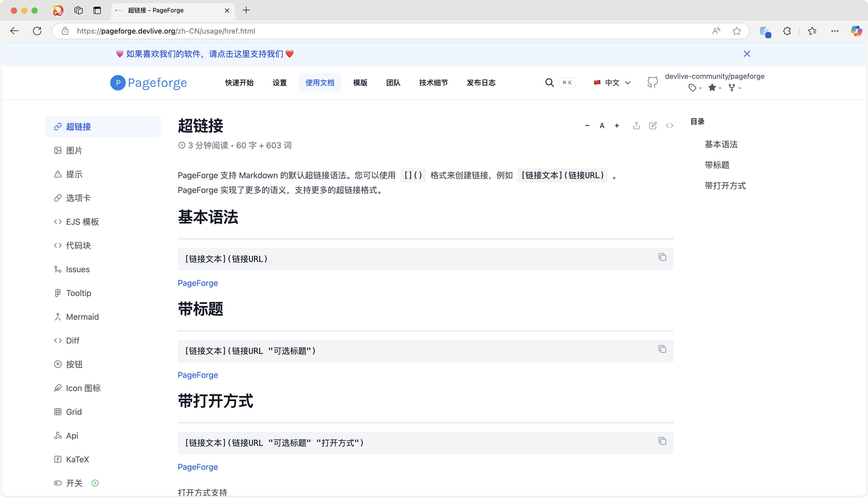Click the share page icon

coord(636,126)
